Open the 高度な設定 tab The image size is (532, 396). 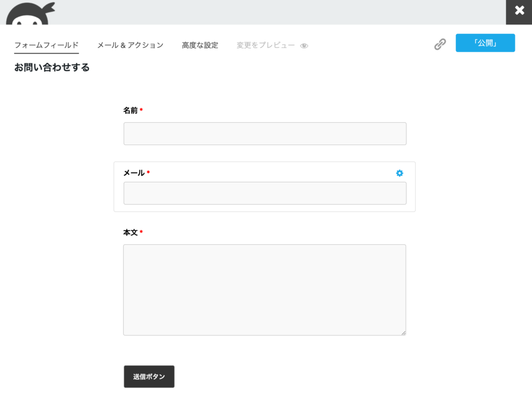tap(200, 45)
